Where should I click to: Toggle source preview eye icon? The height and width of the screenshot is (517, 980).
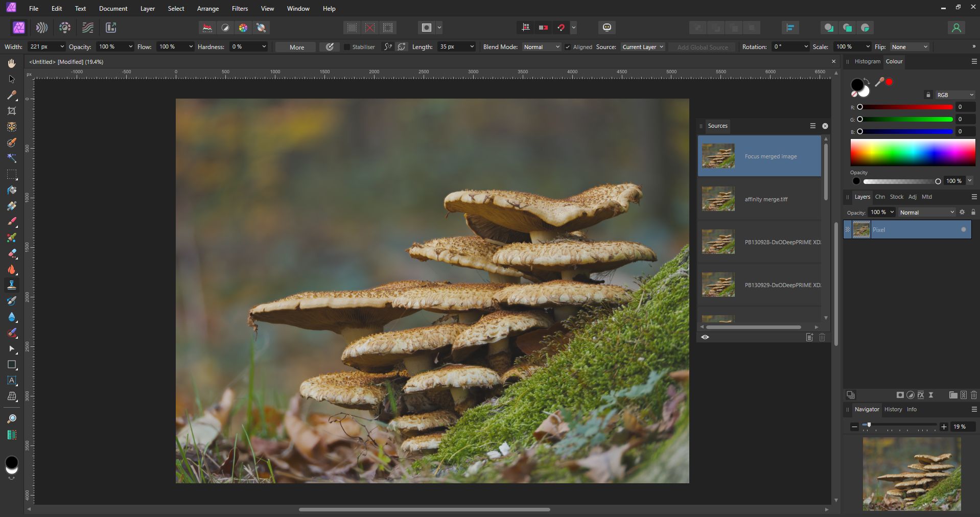[x=705, y=337]
